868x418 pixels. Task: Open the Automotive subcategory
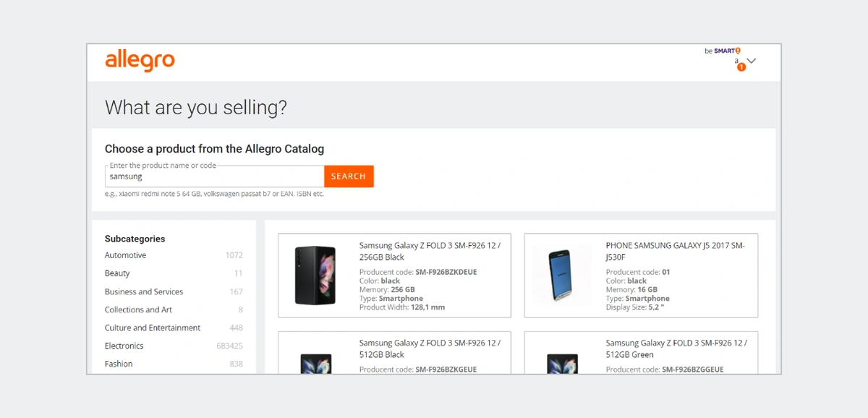pyautogui.click(x=125, y=255)
